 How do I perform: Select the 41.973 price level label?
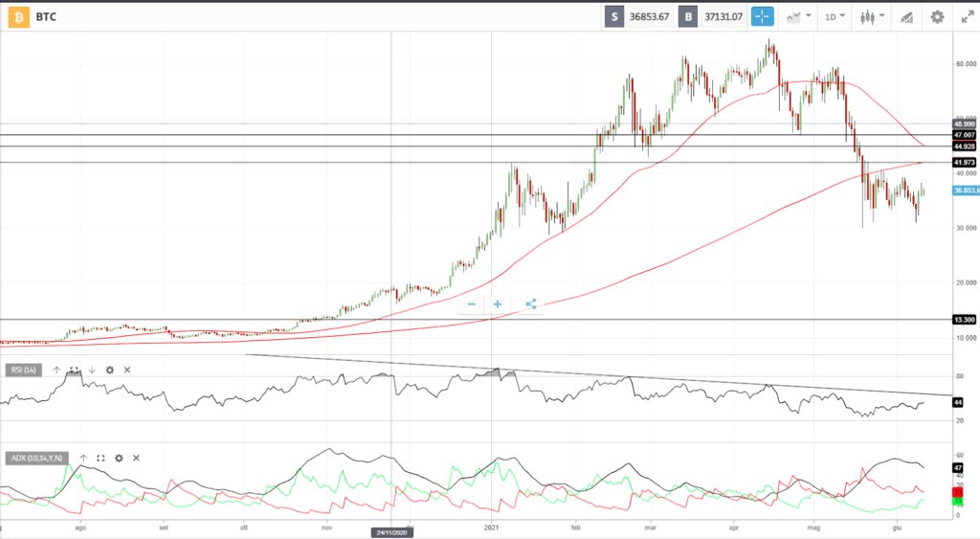965,163
